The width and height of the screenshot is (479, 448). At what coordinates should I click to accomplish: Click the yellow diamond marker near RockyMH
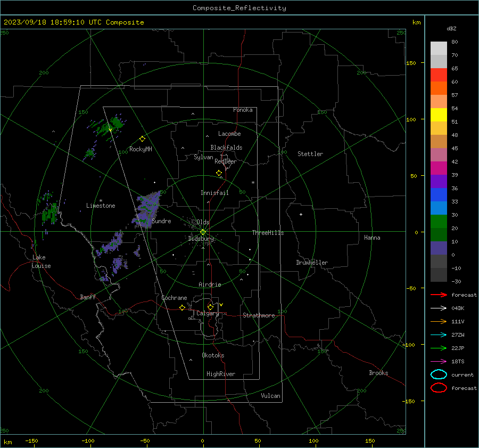click(142, 139)
